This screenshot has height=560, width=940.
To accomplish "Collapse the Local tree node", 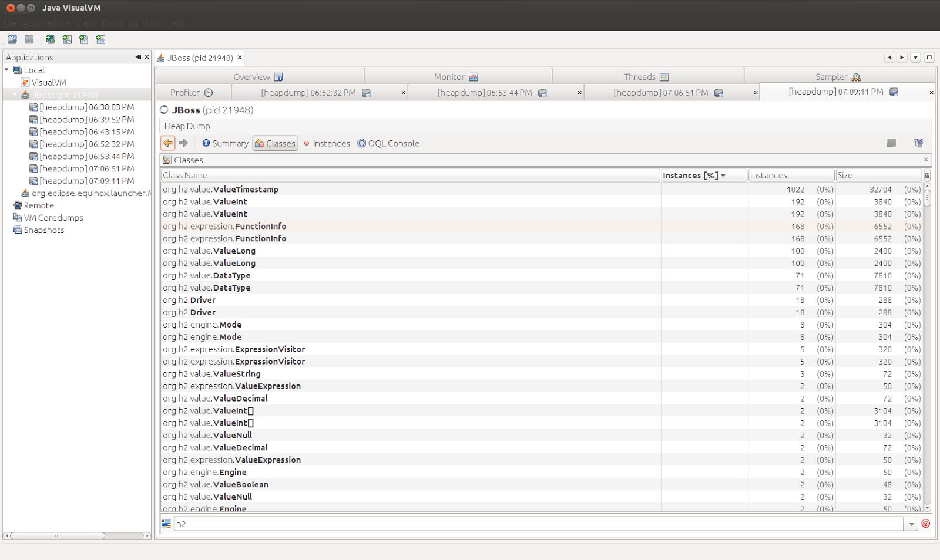I will (7, 70).
